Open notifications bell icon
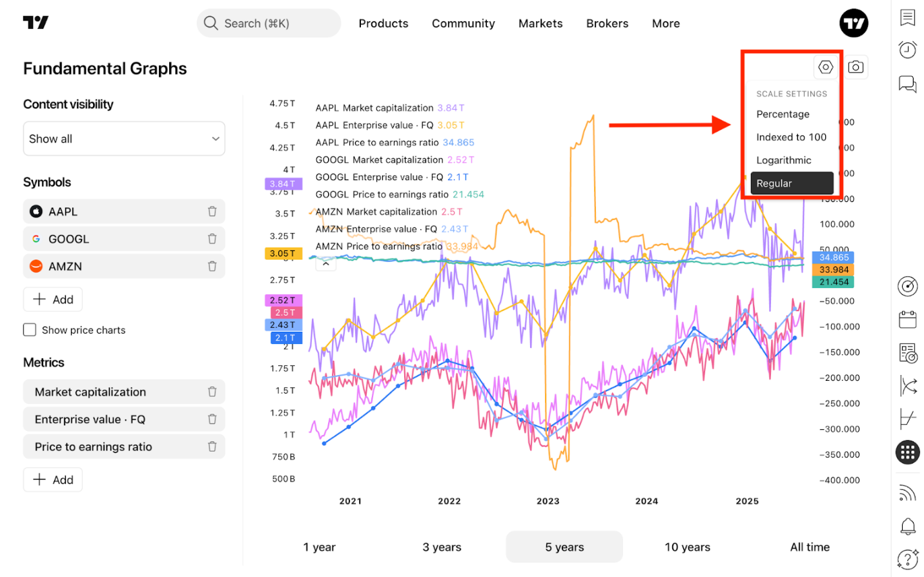The image size is (924, 577). tap(907, 526)
